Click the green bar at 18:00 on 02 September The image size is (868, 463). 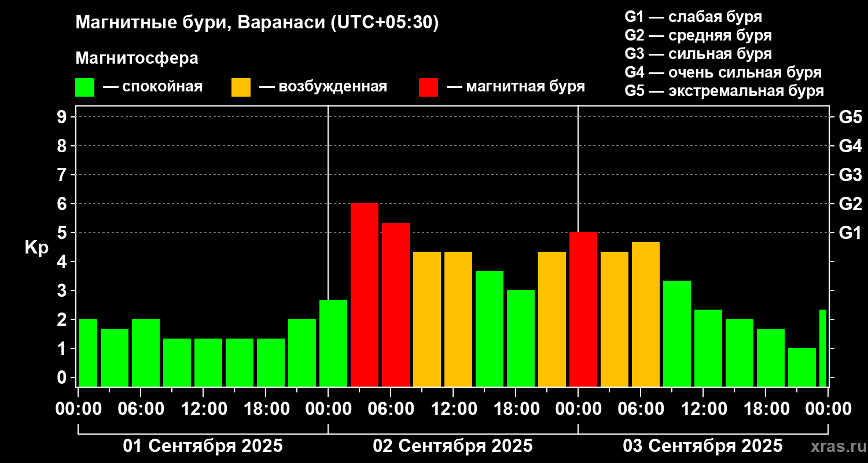[521, 338]
